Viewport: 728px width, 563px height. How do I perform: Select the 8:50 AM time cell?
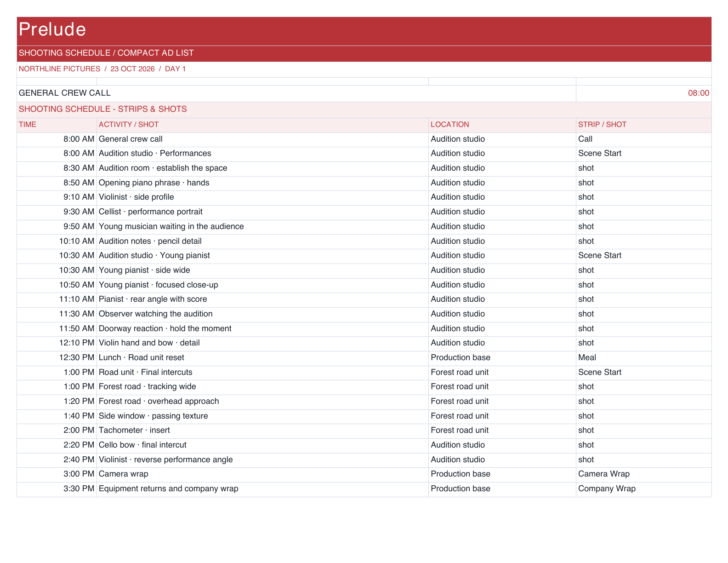[57, 183]
